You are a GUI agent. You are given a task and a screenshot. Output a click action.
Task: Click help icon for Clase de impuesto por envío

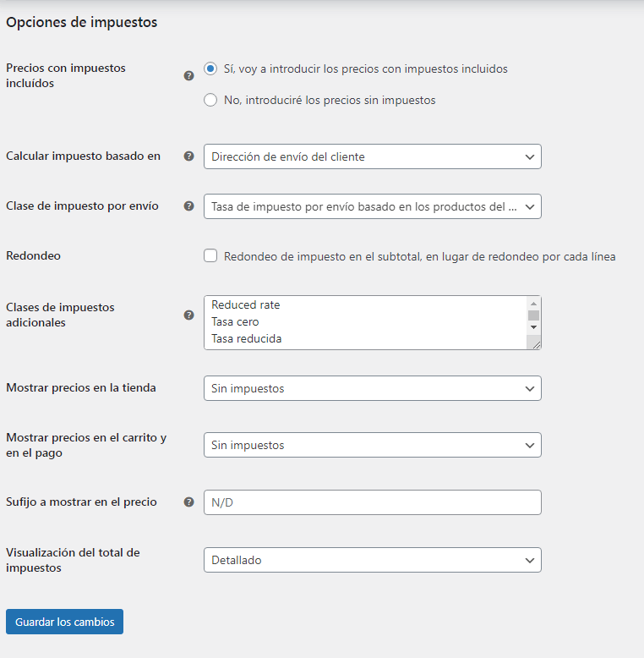(189, 206)
